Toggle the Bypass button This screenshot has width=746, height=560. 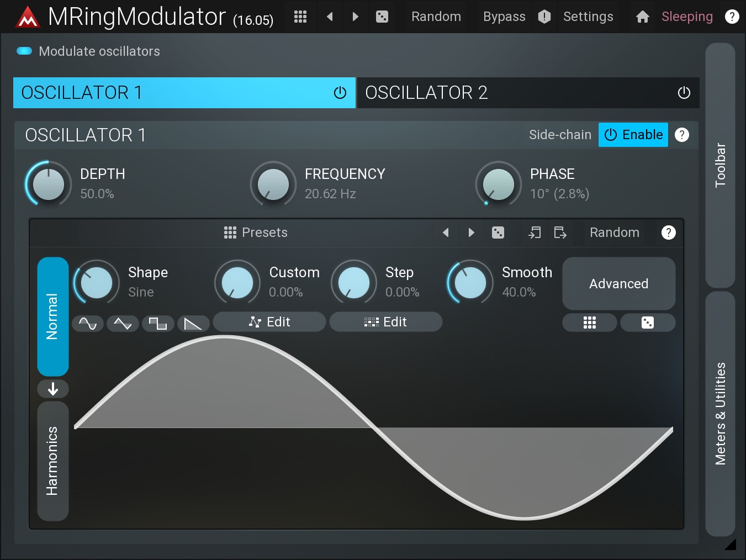click(x=504, y=17)
